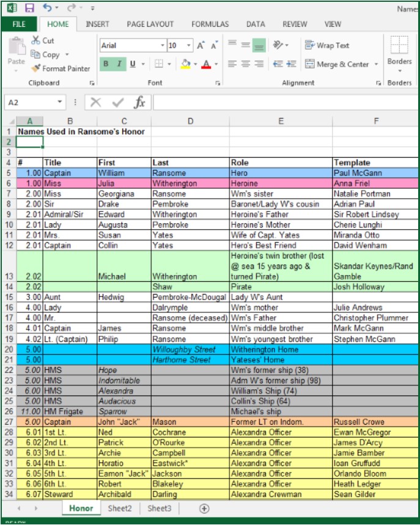Add a new sheet with plus icon
The height and width of the screenshot is (525, 420).
point(204,508)
